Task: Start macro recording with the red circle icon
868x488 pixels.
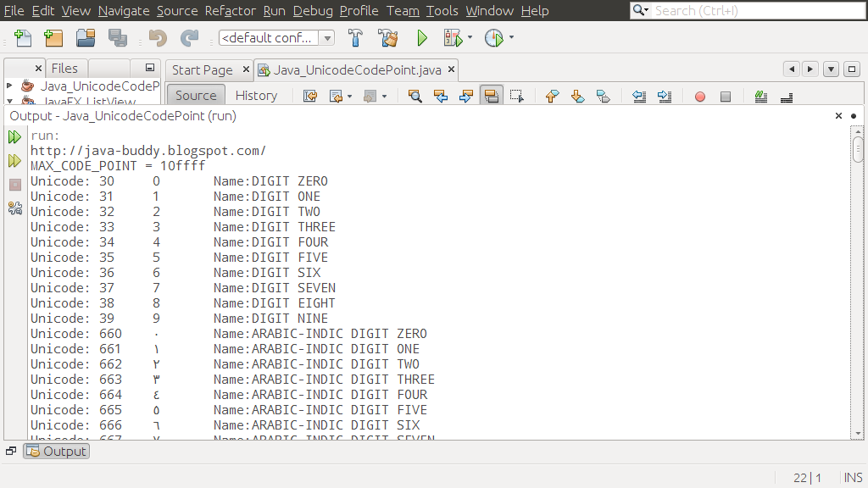Action: point(698,96)
